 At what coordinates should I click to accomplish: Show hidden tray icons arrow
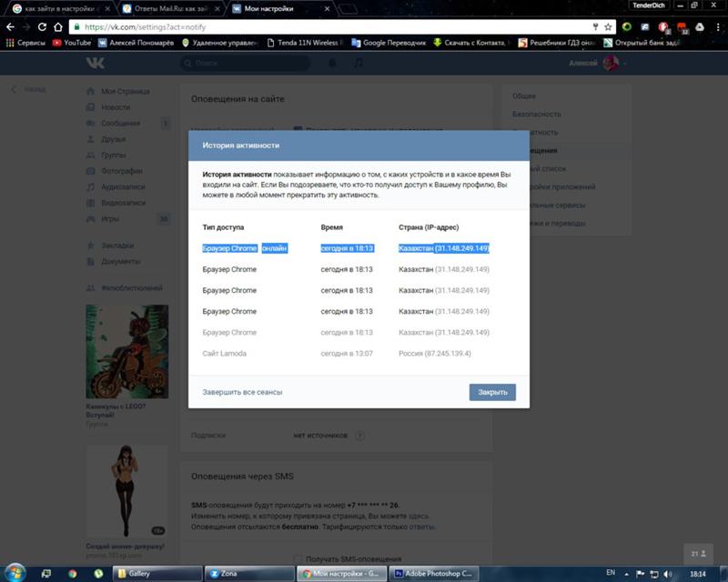(x=626, y=574)
